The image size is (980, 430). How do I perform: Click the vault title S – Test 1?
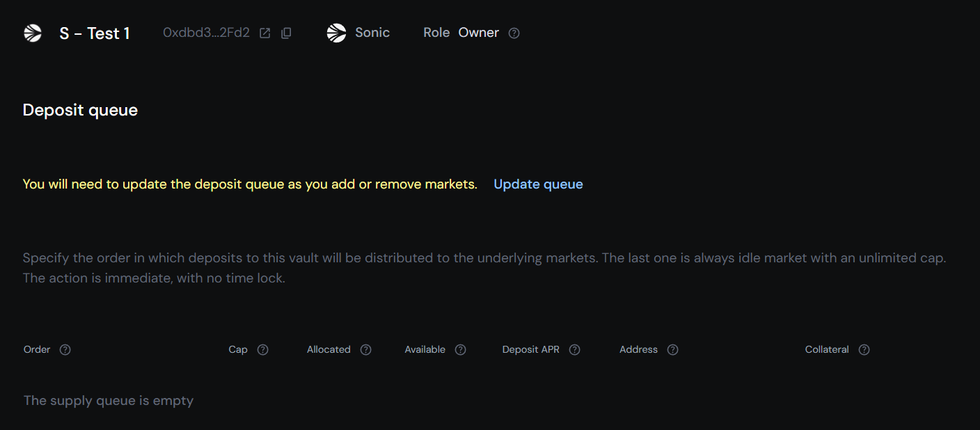tap(95, 33)
